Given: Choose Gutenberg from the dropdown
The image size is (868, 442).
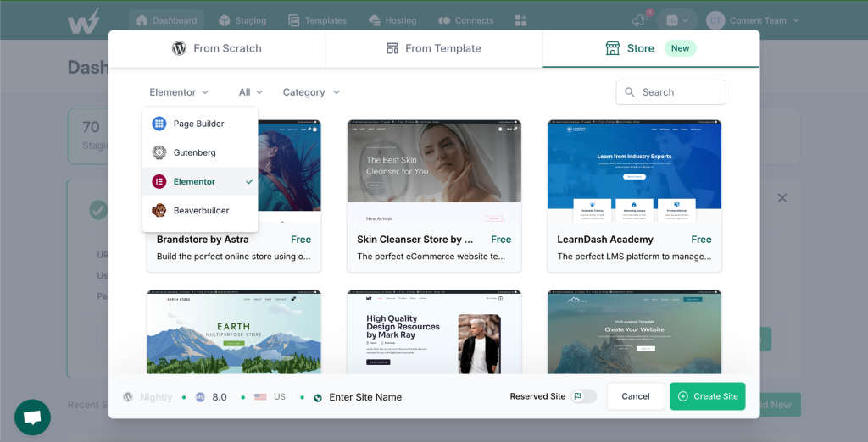Looking at the screenshot, I should point(200,152).
